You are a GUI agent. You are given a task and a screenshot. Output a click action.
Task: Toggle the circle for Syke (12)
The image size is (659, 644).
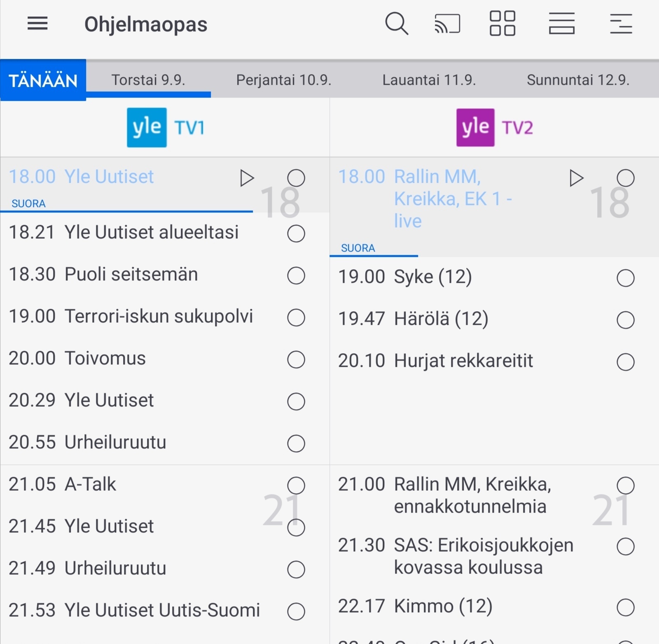click(626, 278)
